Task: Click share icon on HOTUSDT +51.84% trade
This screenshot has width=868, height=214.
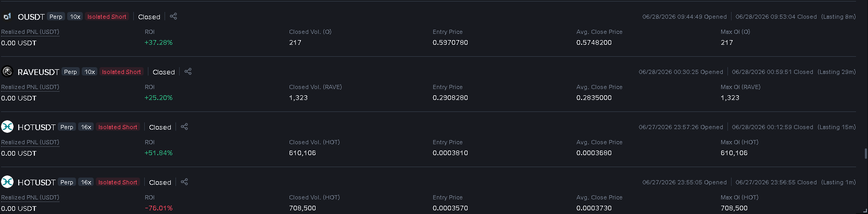Action: [184, 127]
